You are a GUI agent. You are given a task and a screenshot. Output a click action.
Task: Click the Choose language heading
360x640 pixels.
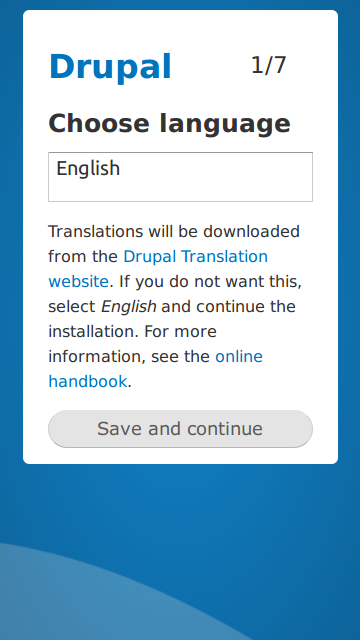point(169,123)
